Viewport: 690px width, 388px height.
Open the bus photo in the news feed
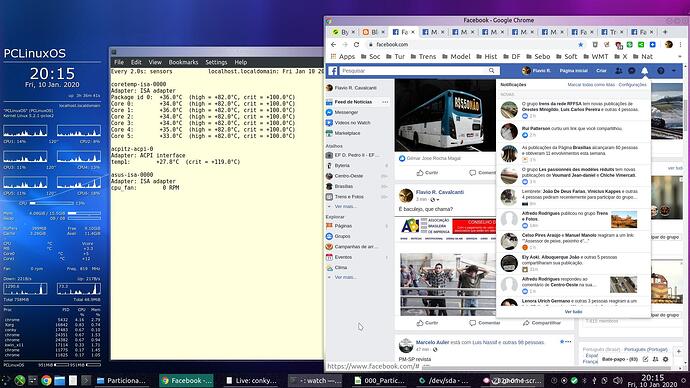pos(445,115)
